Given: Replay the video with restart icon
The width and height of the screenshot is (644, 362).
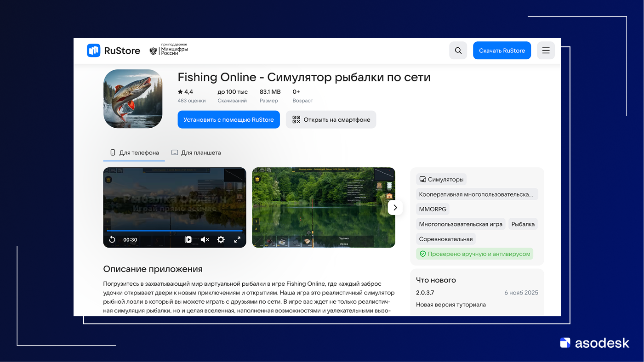Looking at the screenshot, I should [112, 239].
